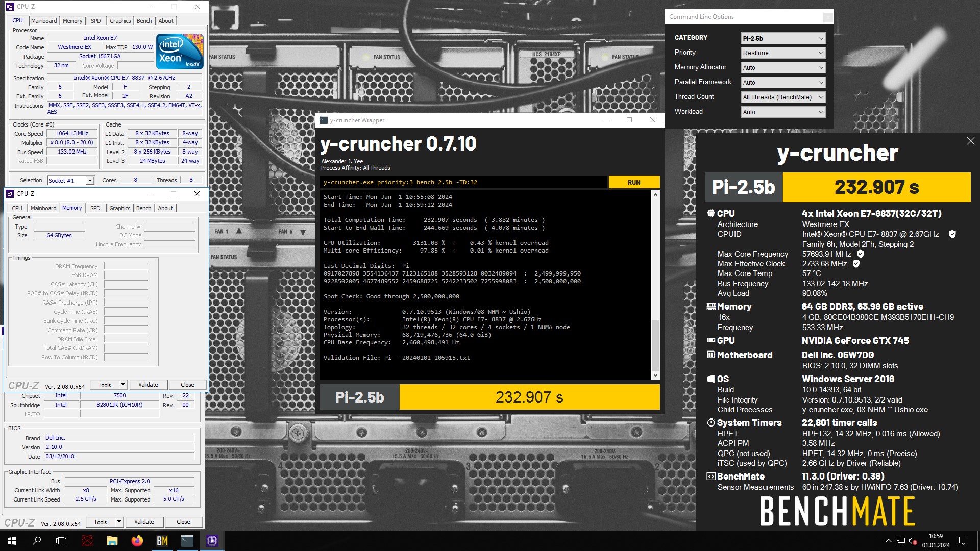Select Graphics tab in middle CPU-Z window
Viewport: 980px width, 551px height.
120,208
